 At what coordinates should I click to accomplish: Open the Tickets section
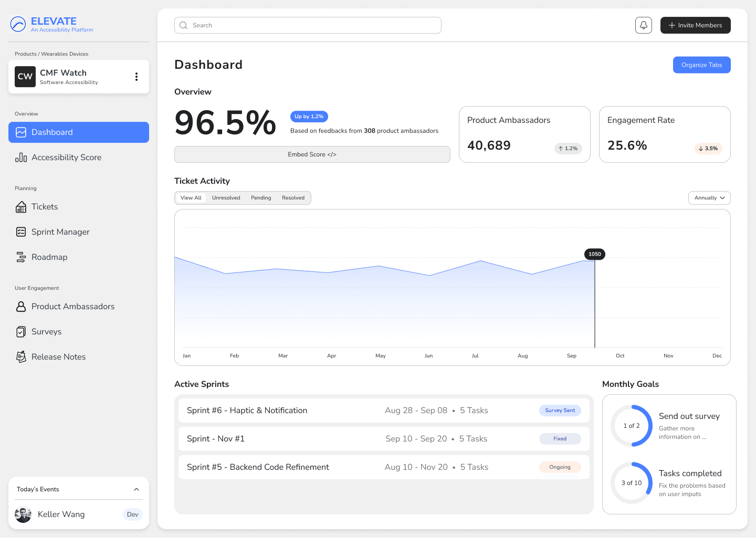click(x=44, y=207)
